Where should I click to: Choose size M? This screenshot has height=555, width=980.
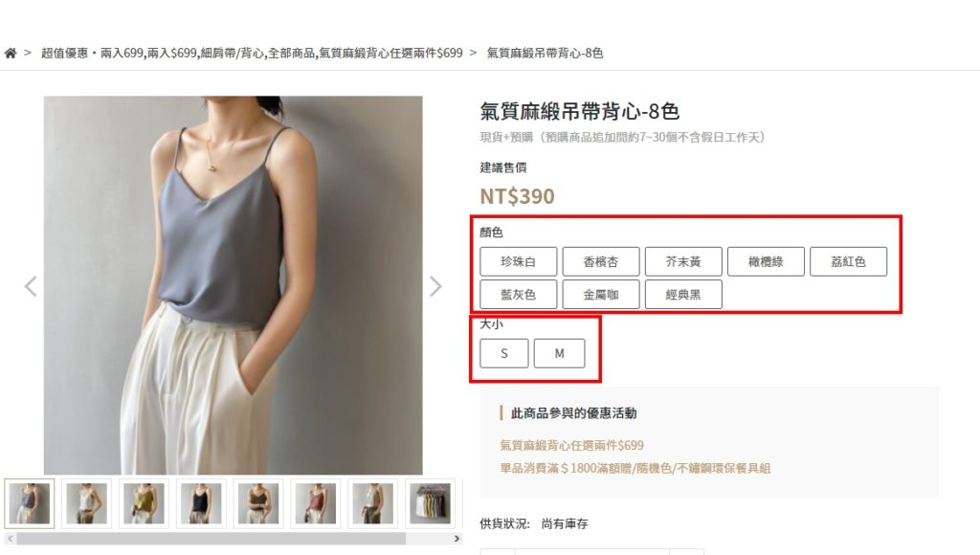pos(559,353)
